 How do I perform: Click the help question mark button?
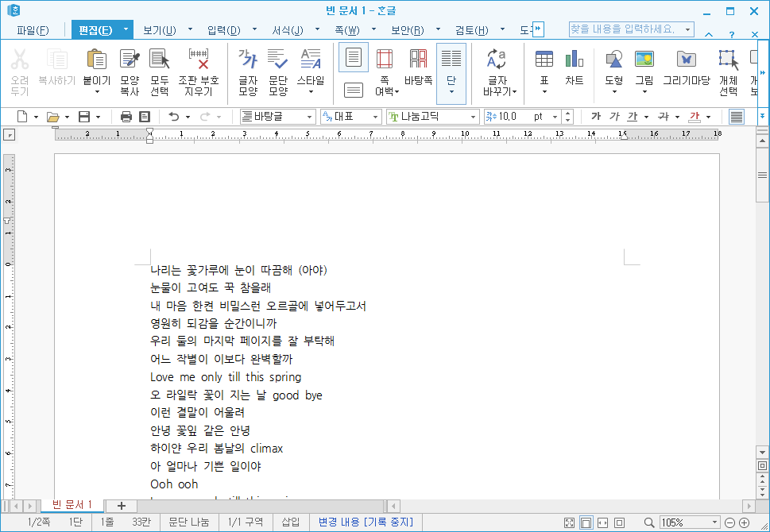(x=732, y=34)
